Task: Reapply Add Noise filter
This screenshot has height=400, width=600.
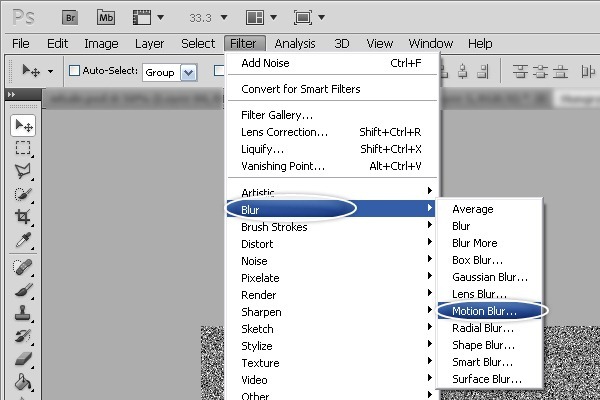Action: tap(332, 63)
